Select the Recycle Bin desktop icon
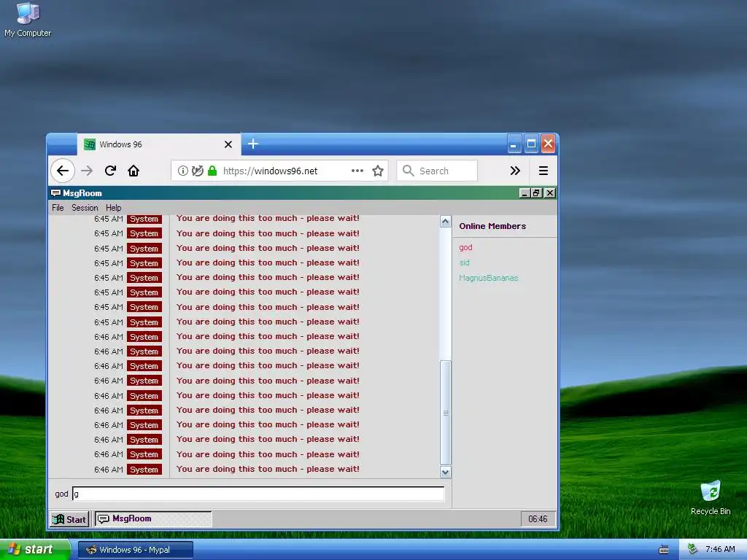The image size is (747, 560). tap(711, 497)
